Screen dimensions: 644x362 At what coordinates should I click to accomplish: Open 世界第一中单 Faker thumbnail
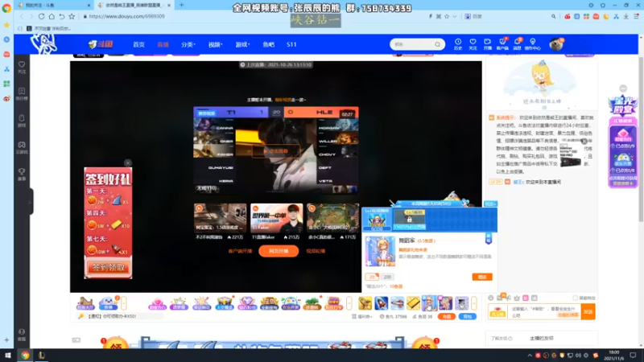click(276, 218)
